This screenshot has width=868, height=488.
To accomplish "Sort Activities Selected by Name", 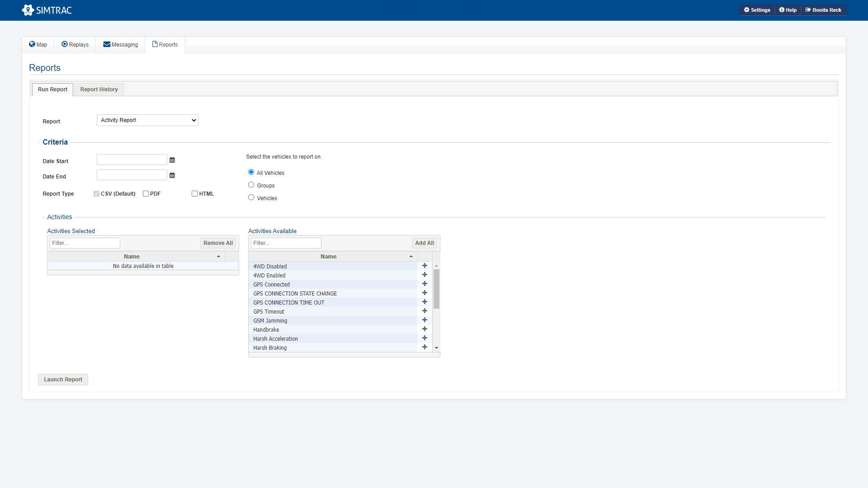I will (136, 257).
